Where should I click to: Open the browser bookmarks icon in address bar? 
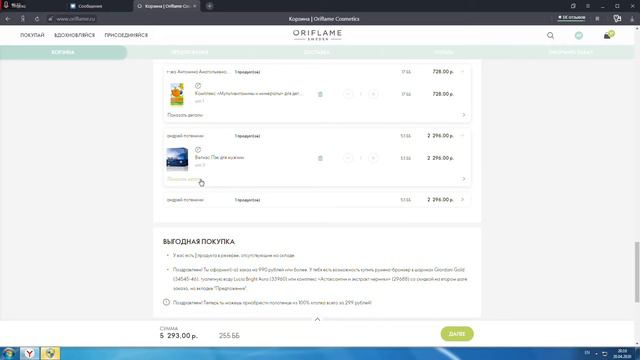click(x=597, y=19)
